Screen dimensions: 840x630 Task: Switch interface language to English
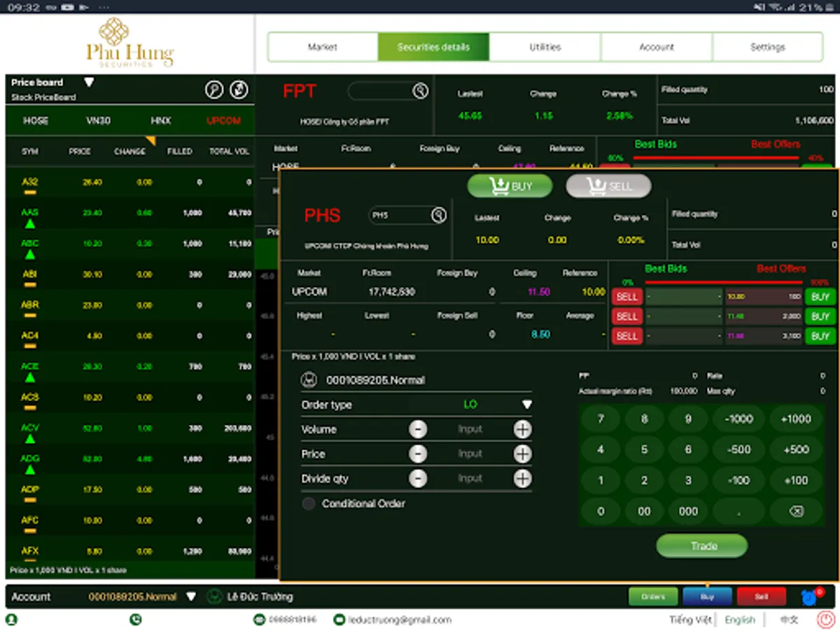[x=740, y=619]
